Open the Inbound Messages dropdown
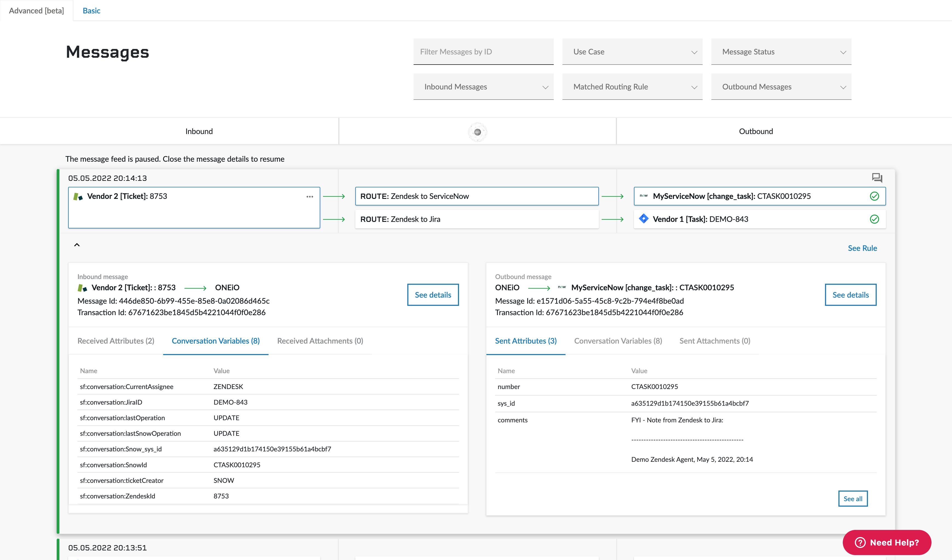This screenshot has height=560, width=952. point(483,87)
